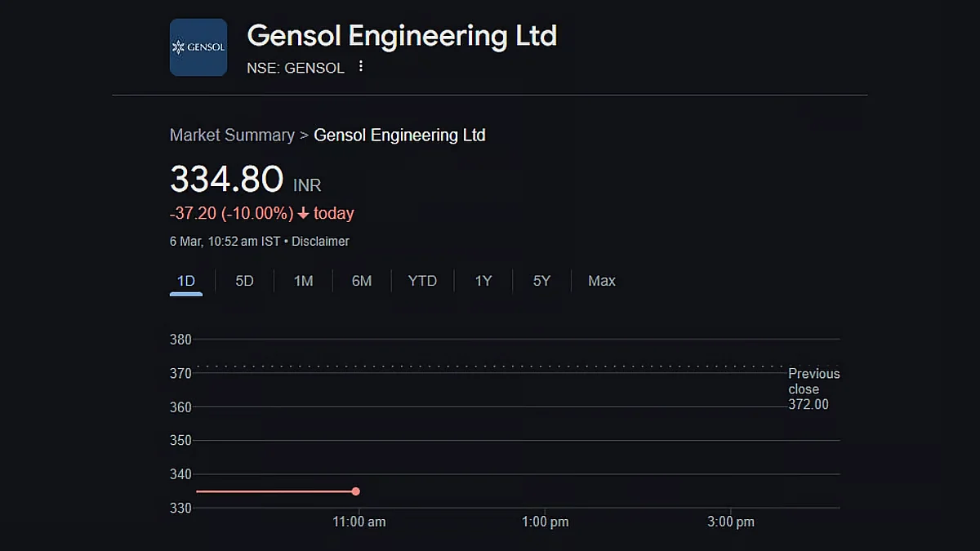Show the Max time range chart
Image resolution: width=980 pixels, height=551 pixels.
pos(602,281)
